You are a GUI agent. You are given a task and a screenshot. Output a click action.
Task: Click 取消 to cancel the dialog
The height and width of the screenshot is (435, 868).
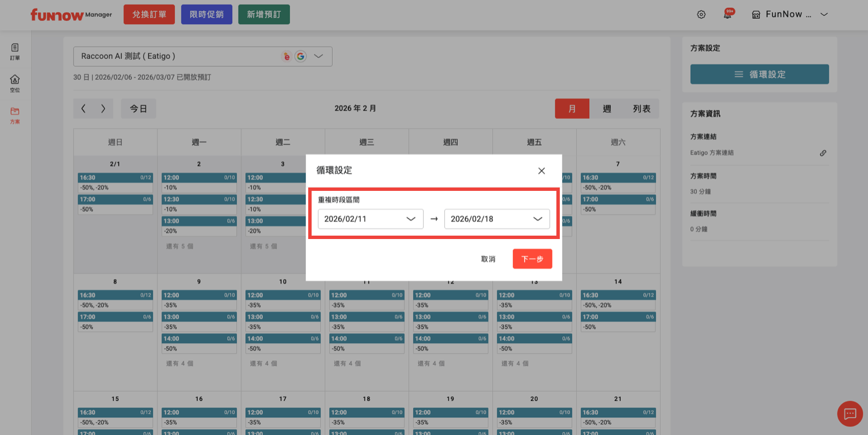[488, 259]
